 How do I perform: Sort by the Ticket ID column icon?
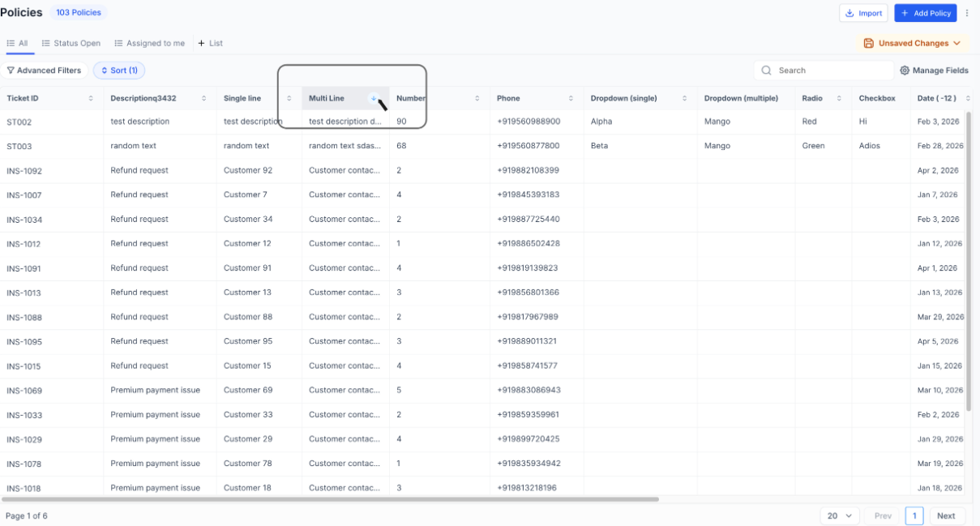pos(91,98)
